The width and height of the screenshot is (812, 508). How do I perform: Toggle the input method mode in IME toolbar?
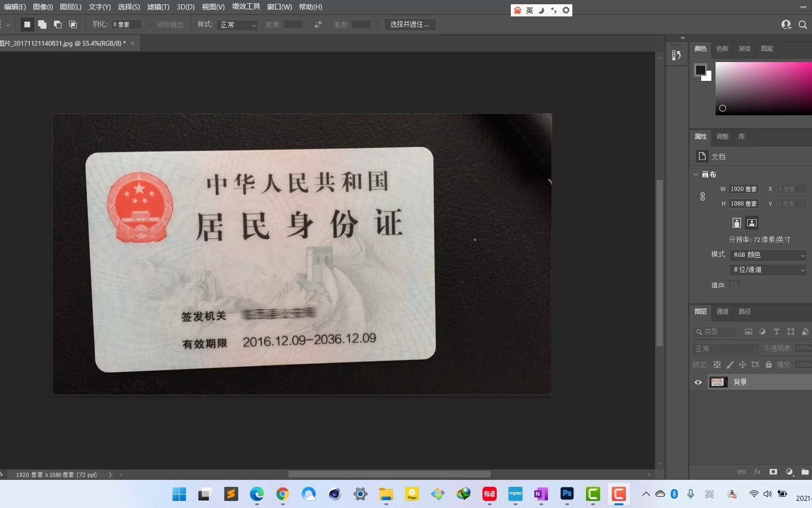[530, 10]
